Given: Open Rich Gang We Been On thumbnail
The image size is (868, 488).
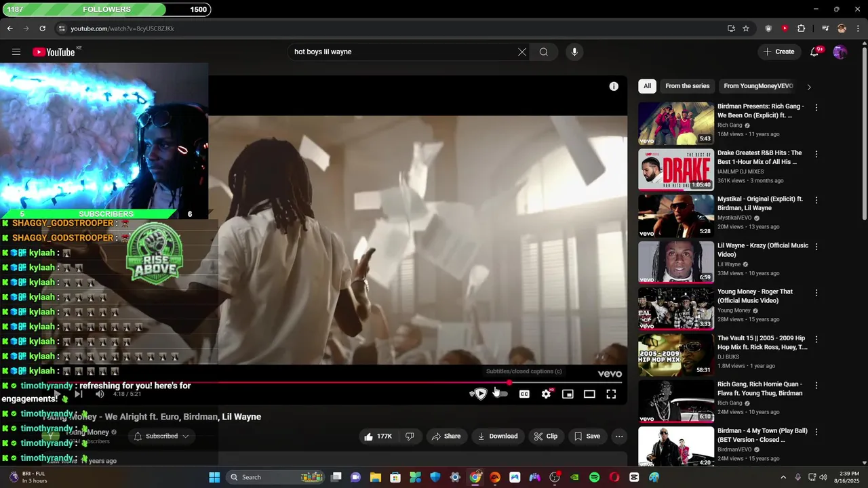Looking at the screenshot, I should pos(676,123).
